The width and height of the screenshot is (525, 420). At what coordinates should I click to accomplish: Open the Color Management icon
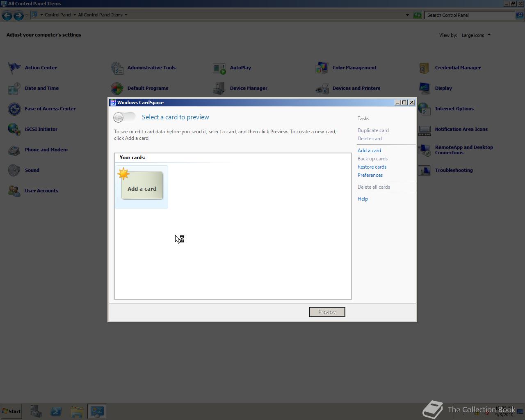click(322, 68)
